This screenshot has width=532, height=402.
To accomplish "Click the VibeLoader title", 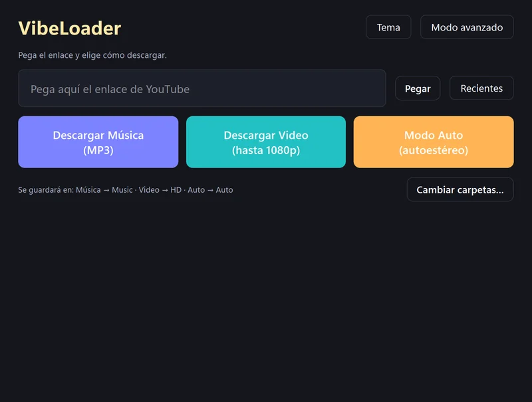I will [70, 28].
